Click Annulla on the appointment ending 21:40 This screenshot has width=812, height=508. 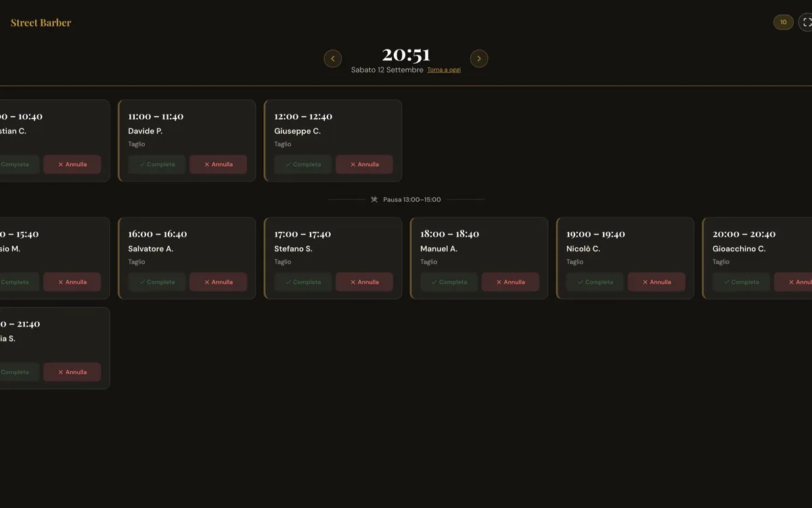coord(72,373)
